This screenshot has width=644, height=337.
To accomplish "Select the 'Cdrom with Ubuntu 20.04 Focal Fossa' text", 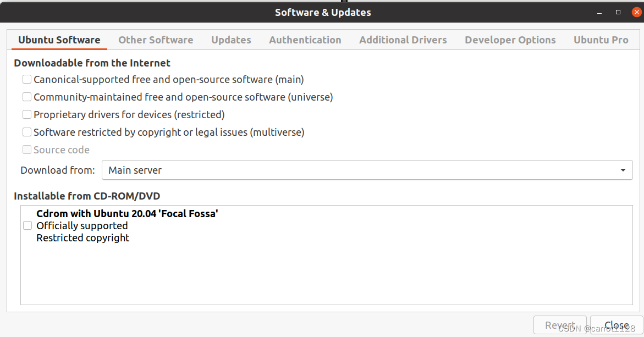I will point(128,214).
